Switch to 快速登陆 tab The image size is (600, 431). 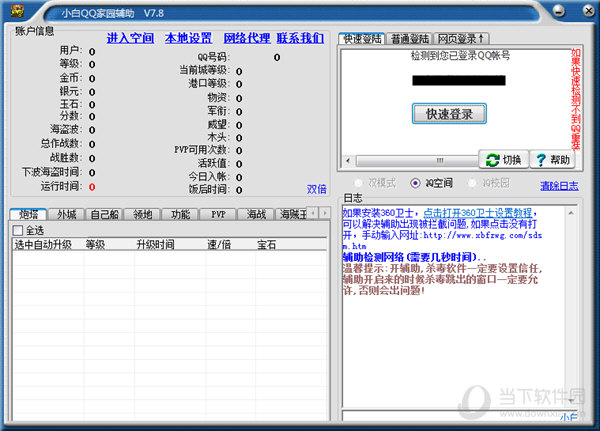pyautogui.click(x=362, y=39)
